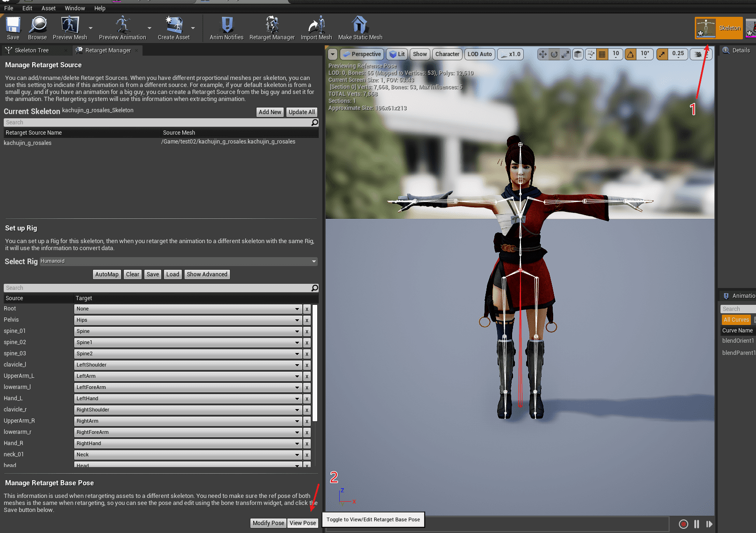Screen dimensions: 756x533
Task: Select the rotate transform tool in viewport
Action: [x=554, y=54]
